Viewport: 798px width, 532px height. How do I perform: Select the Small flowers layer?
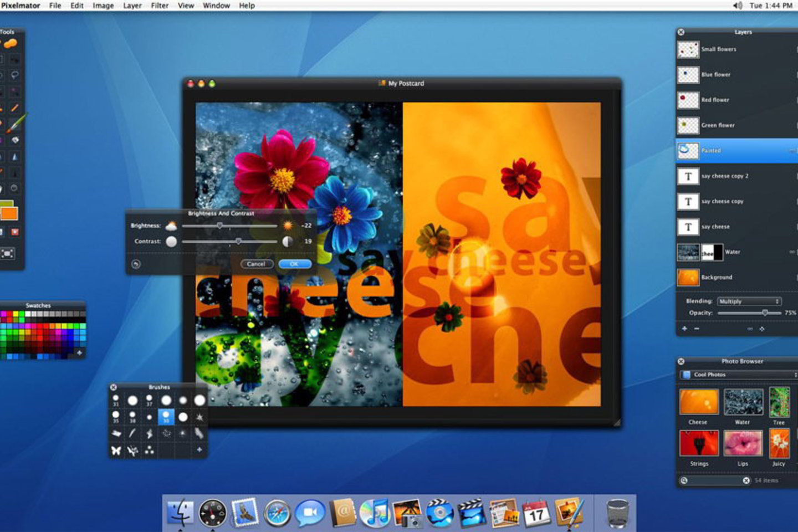tap(737, 49)
